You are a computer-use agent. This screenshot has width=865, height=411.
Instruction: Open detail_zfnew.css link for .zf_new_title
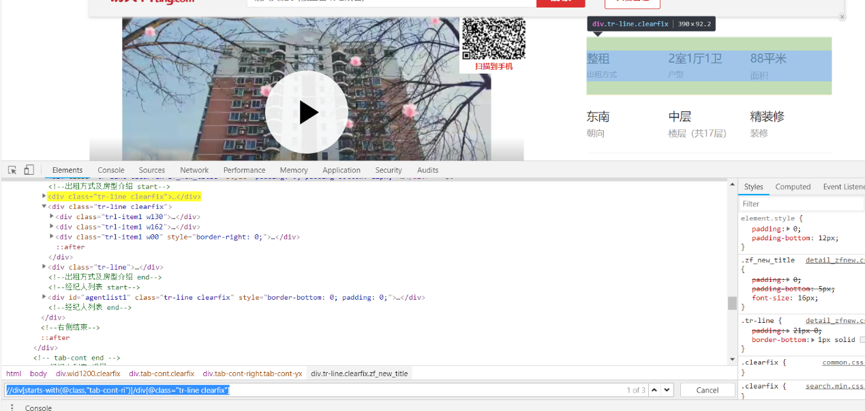click(x=835, y=260)
